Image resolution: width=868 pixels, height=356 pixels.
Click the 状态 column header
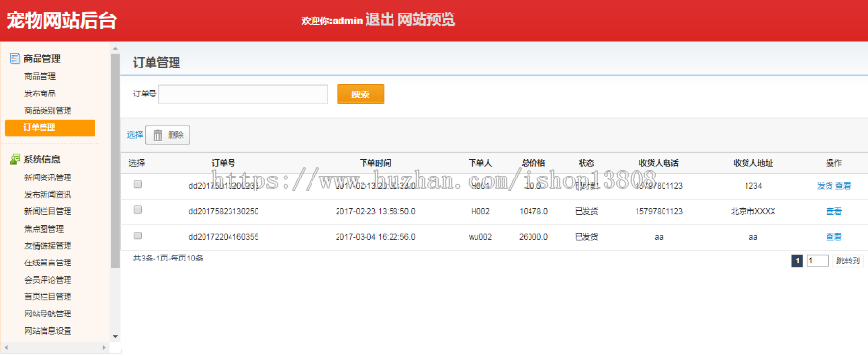(586, 163)
